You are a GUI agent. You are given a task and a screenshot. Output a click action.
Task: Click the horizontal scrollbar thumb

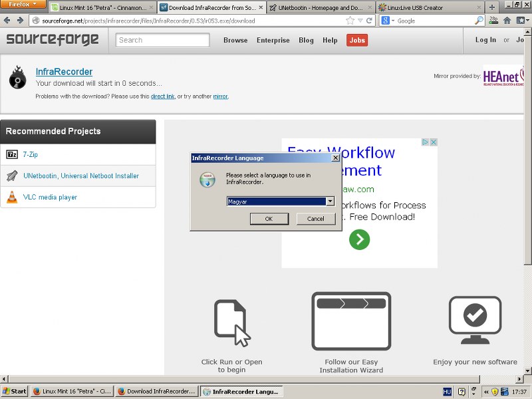pyautogui.click(x=244, y=378)
